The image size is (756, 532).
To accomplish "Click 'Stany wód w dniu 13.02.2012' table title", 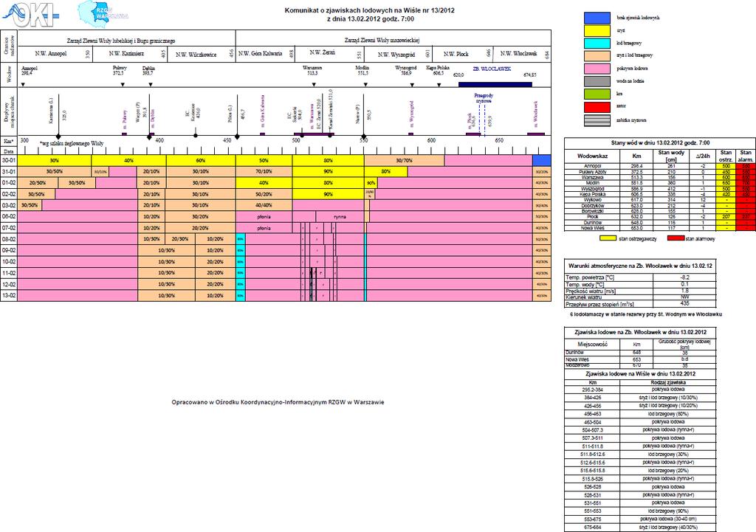I will coord(661,143).
